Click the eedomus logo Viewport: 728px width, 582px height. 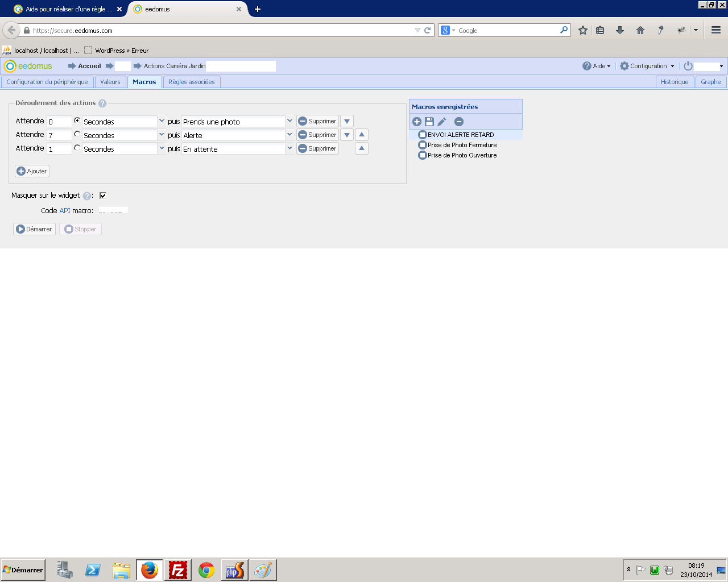(x=28, y=66)
